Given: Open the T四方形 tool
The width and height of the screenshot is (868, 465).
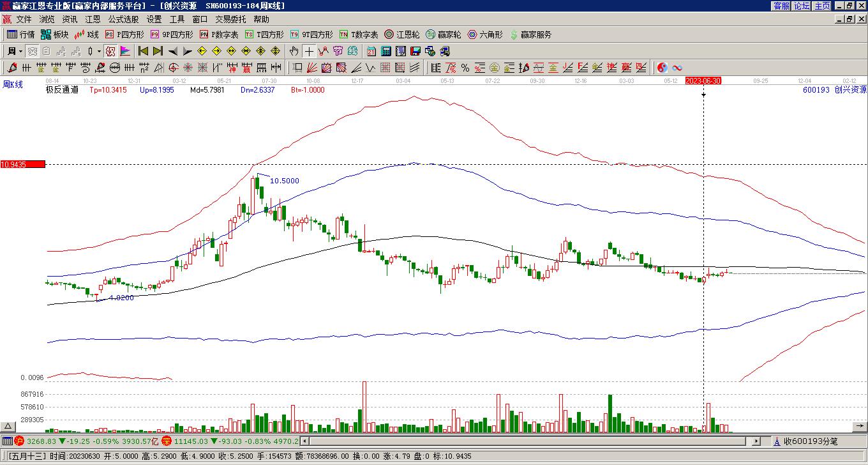Looking at the screenshot, I should click(x=264, y=34).
